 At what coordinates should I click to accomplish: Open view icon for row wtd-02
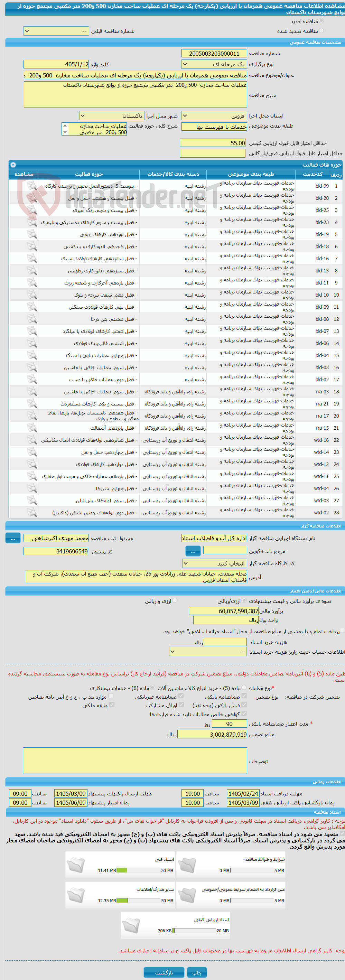pos(32,512)
